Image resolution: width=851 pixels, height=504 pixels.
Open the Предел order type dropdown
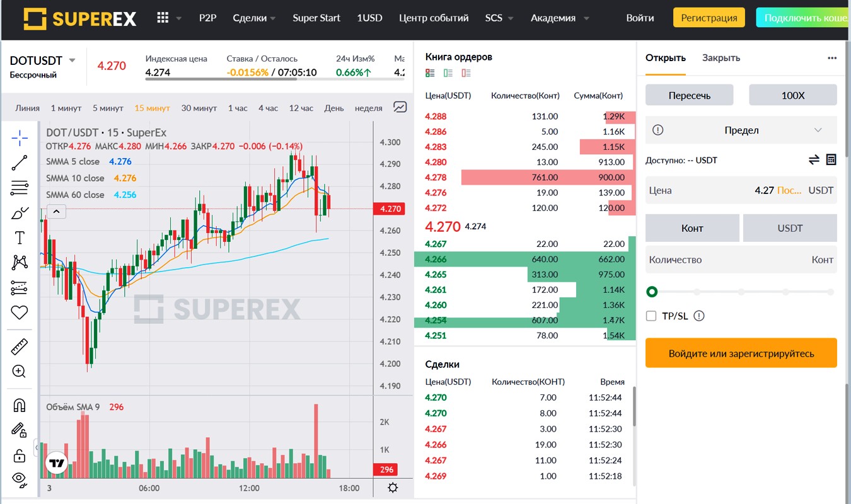(x=741, y=130)
